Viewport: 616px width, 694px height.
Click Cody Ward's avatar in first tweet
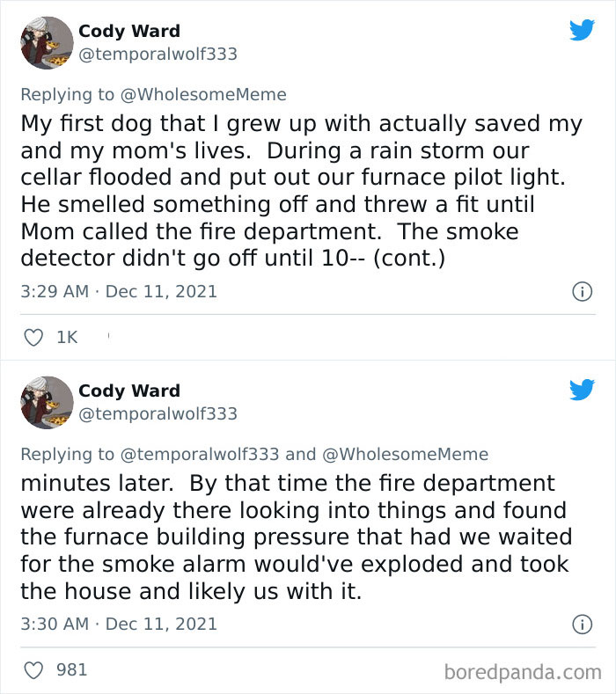click(x=47, y=42)
